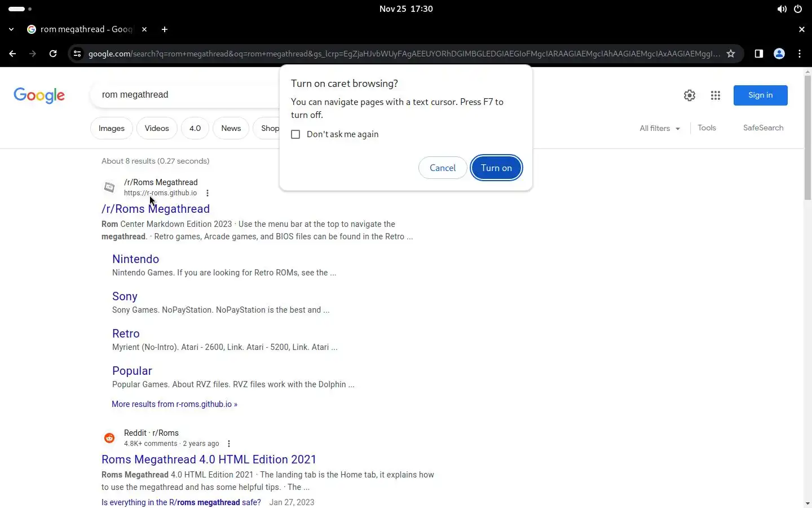This screenshot has width=812, height=508.
Task: Open the system volume icon
Action: point(782,9)
